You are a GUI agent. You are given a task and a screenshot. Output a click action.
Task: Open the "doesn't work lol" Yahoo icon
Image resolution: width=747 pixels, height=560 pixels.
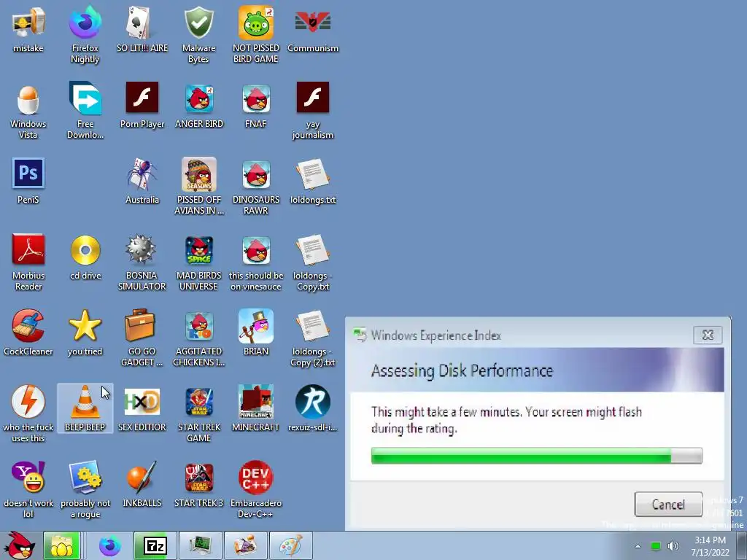[28, 489]
